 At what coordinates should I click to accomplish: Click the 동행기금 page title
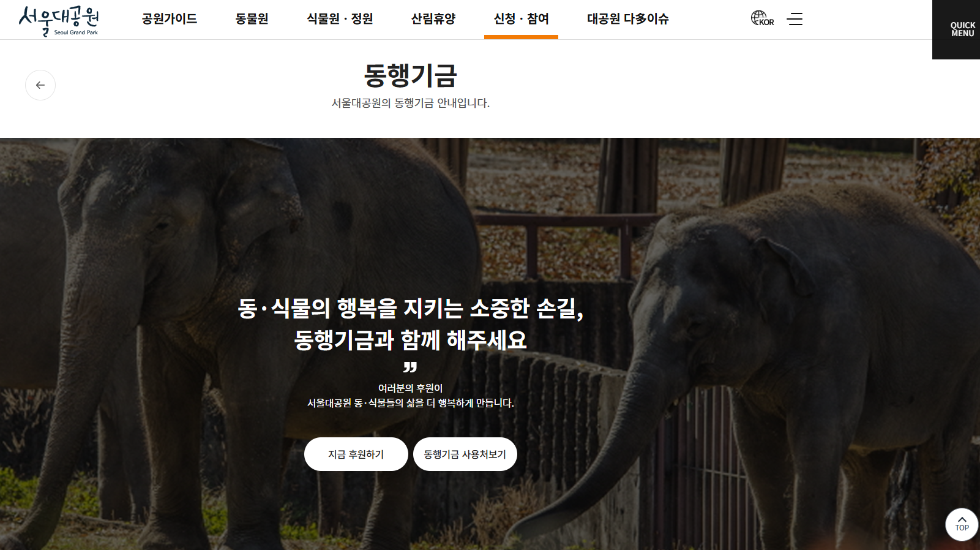411,76
